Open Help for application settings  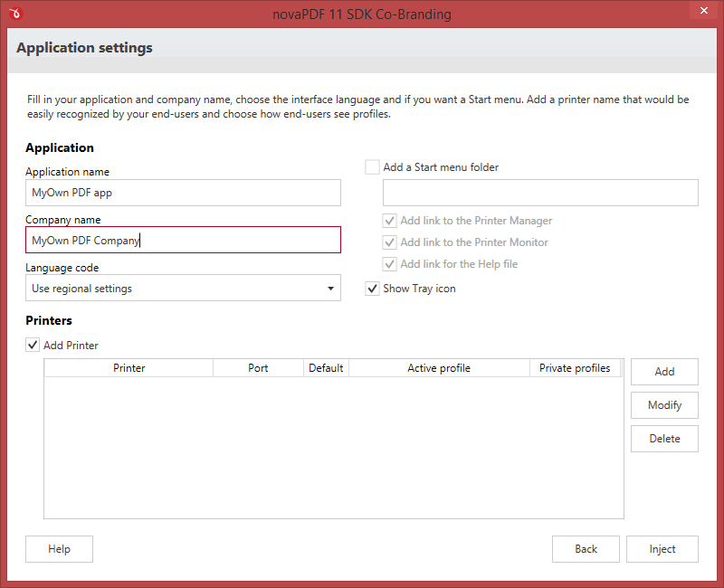[x=59, y=549]
